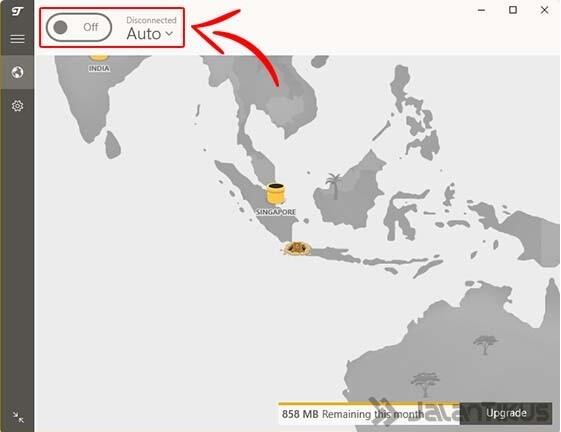The width and height of the screenshot is (561, 432).
Task: Open the settings gear icon
Action: coord(17,106)
